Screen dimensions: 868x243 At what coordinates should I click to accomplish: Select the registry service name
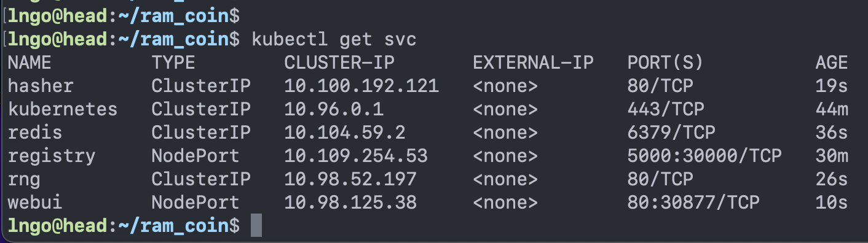52,156
